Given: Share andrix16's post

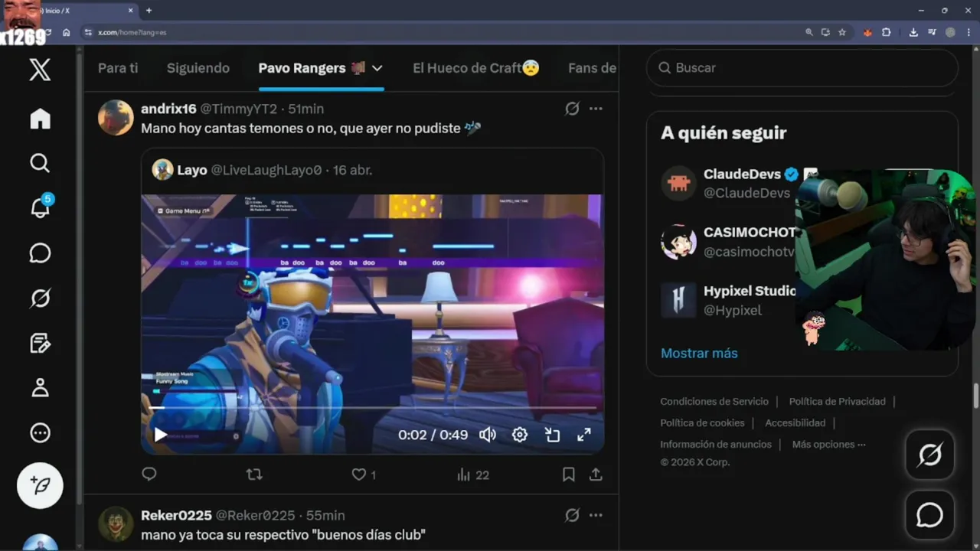Looking at the screenshot, I should point(596,474).
